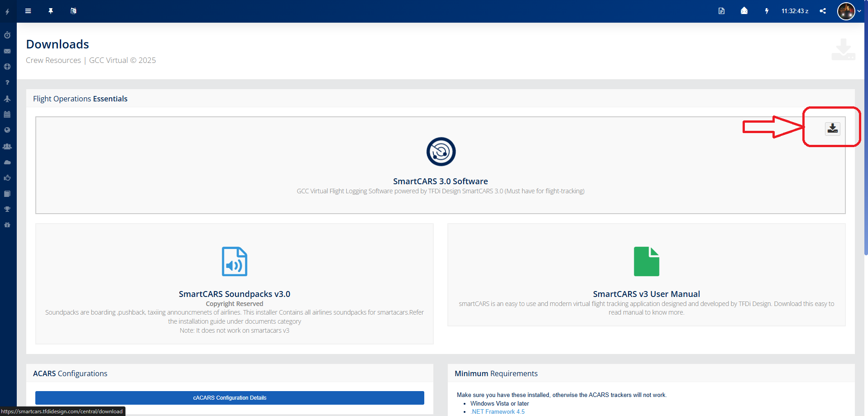Click the SmartCARS v3 User Manual title
The image size is (868, 416).
(x=647, y=294)
